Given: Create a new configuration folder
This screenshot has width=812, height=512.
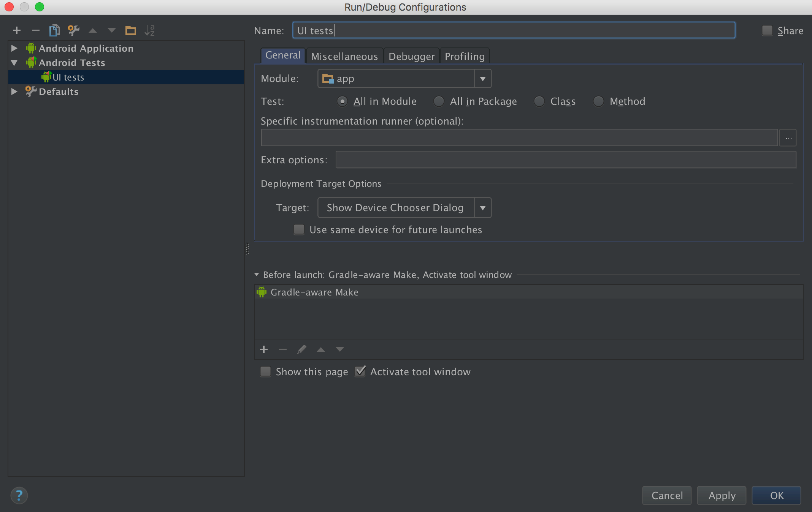Looking at the screenshot, I should click(131, 30).
